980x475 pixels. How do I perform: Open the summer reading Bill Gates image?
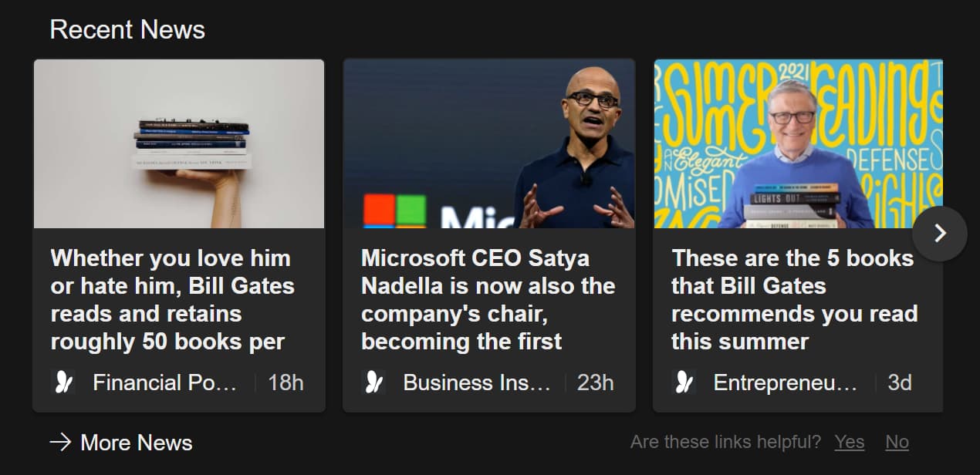click(x=798, y=144)
